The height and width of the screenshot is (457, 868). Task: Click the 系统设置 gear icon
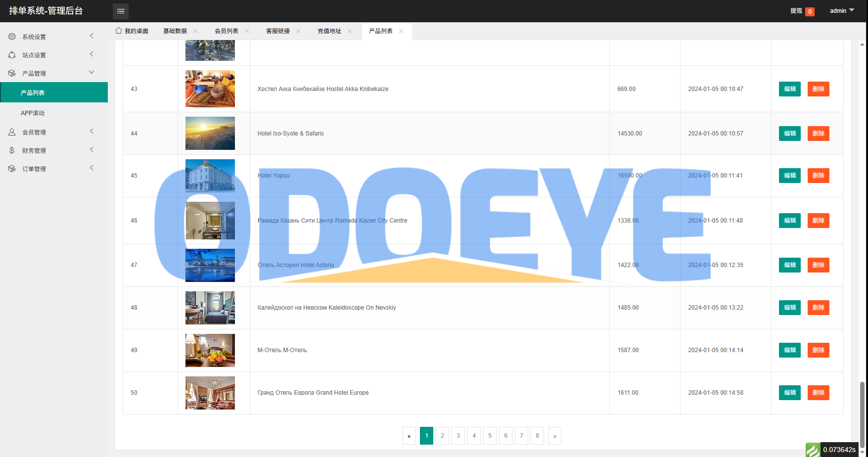click(12, 37)
